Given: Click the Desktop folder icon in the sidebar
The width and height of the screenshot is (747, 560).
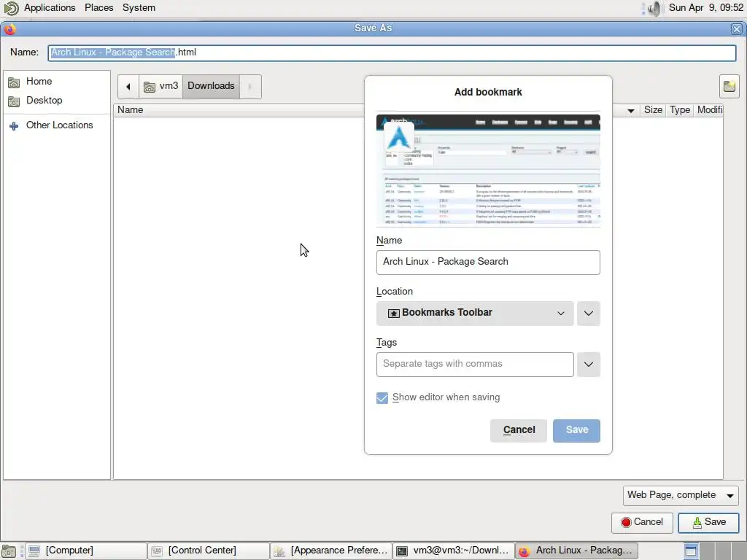Looking at the screenshot, I should coord(14,101).
